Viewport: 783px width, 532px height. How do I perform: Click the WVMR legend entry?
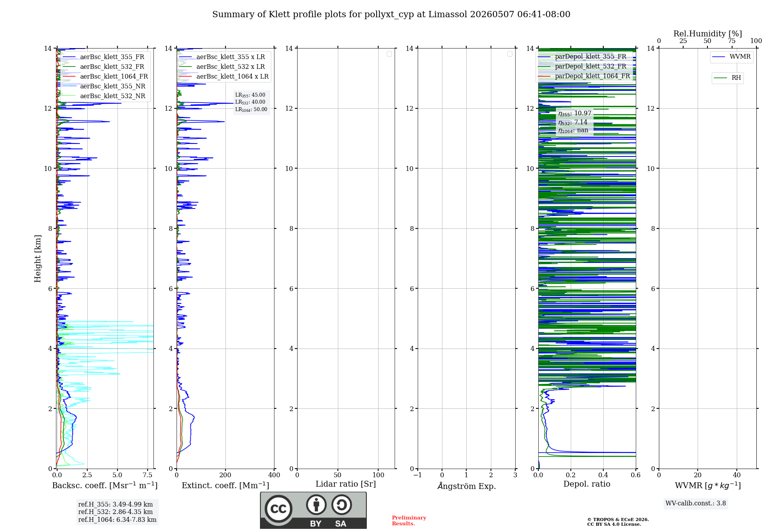point(732,57)
